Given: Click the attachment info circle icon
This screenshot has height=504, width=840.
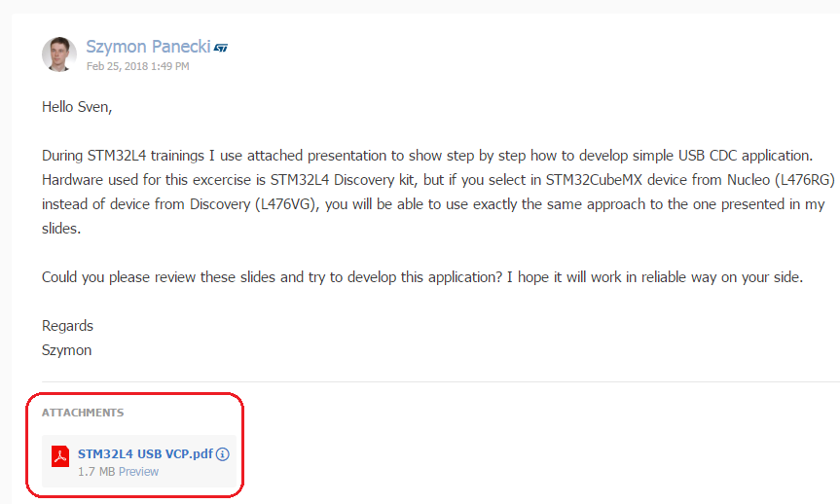Looking at the screenshot, I should tap(223, 454).
